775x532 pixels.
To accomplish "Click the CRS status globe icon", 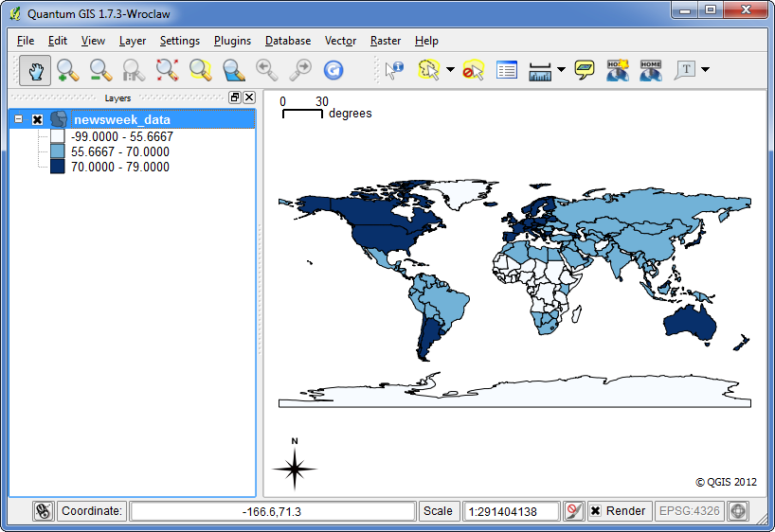I will [738, 511].
